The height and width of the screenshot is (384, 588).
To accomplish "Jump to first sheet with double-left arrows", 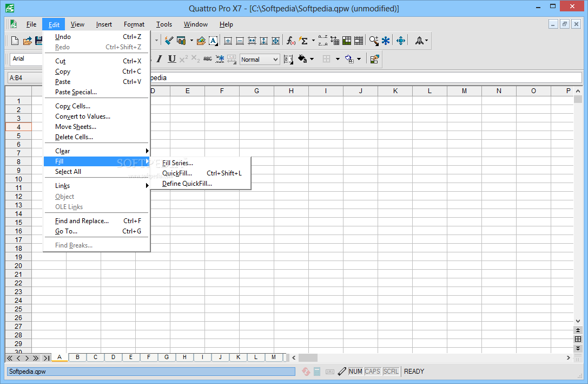I will [10, 358].
